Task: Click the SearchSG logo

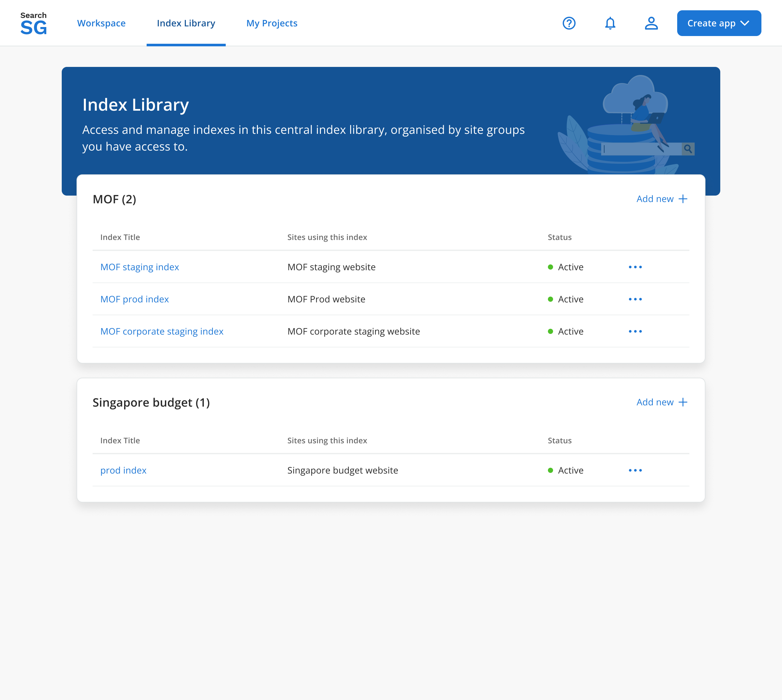Action: pos(33,22)
